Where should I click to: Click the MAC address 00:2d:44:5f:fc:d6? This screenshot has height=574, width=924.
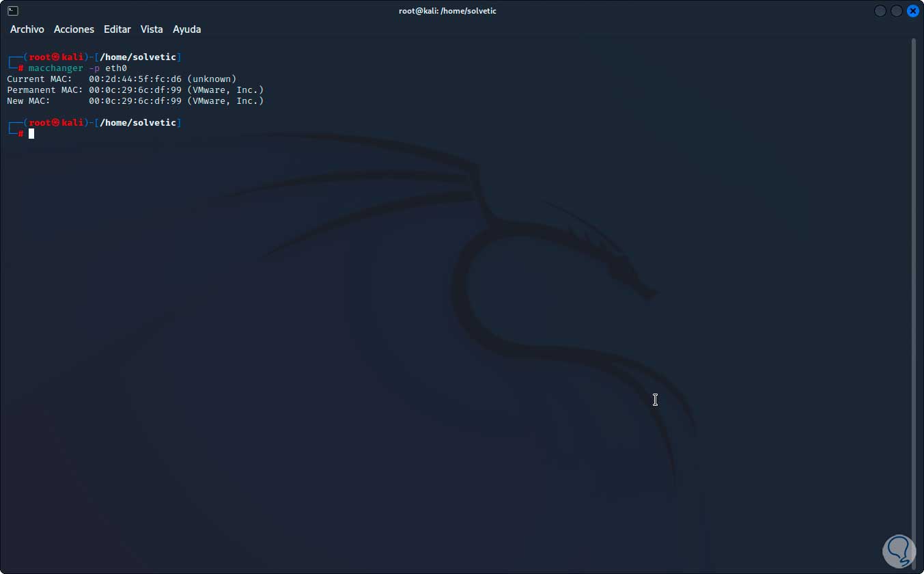[135, 79]
